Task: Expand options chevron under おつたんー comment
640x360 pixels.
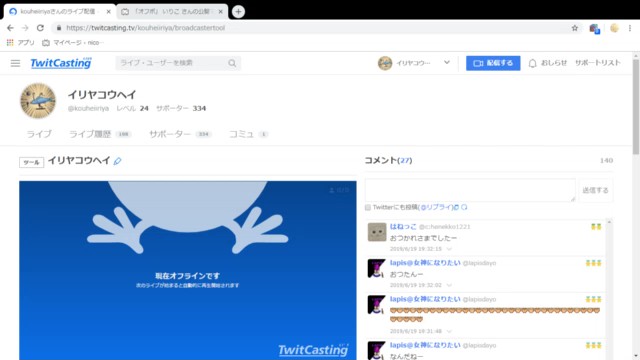Action: coord(449,285)
